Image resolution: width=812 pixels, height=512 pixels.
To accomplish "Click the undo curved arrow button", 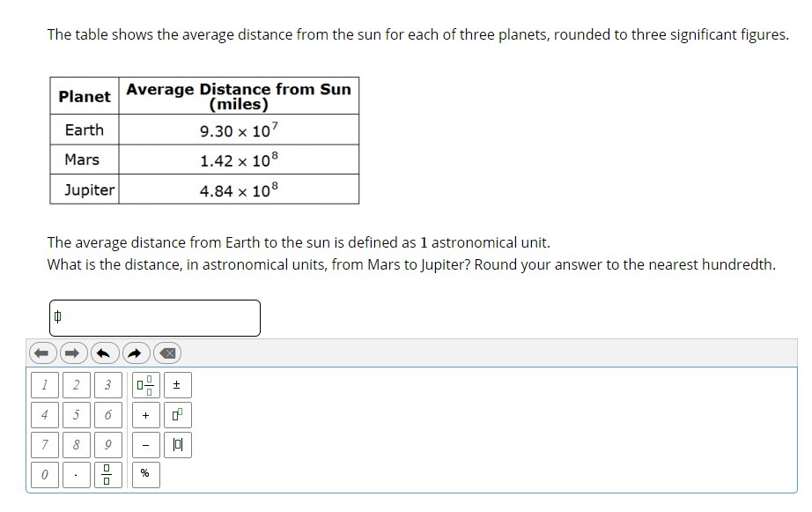I will (x=104, y=353).
